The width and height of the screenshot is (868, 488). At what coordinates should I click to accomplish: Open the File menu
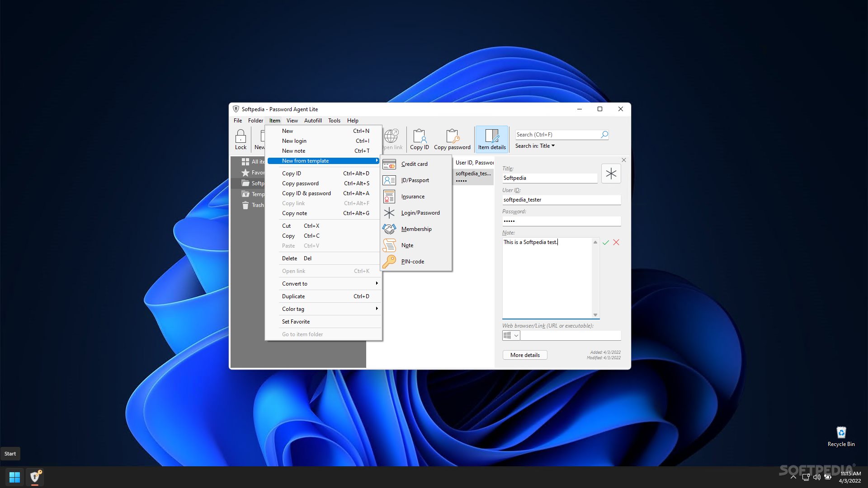coord(238,121)
